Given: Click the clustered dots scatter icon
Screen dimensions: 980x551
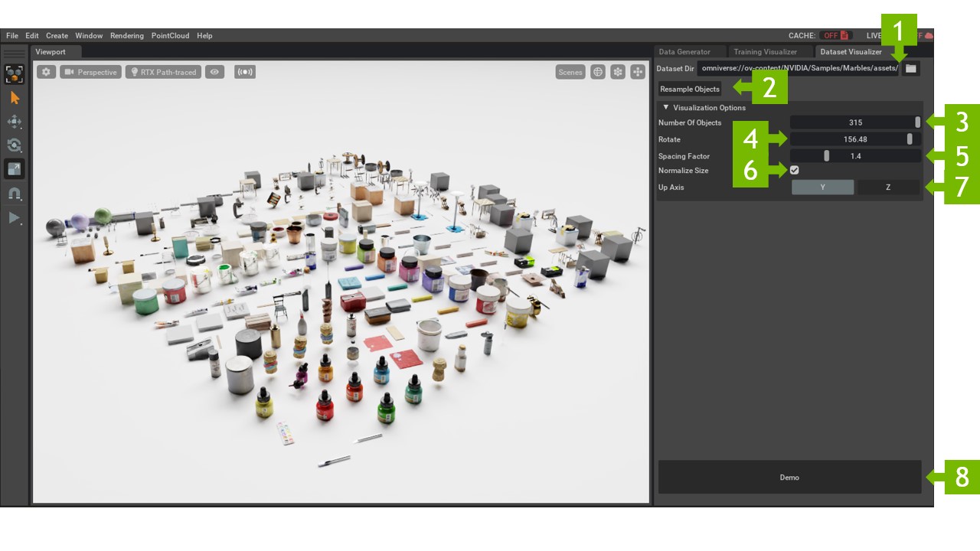Looking at the screenshot, I should click(x=617, y=72).
